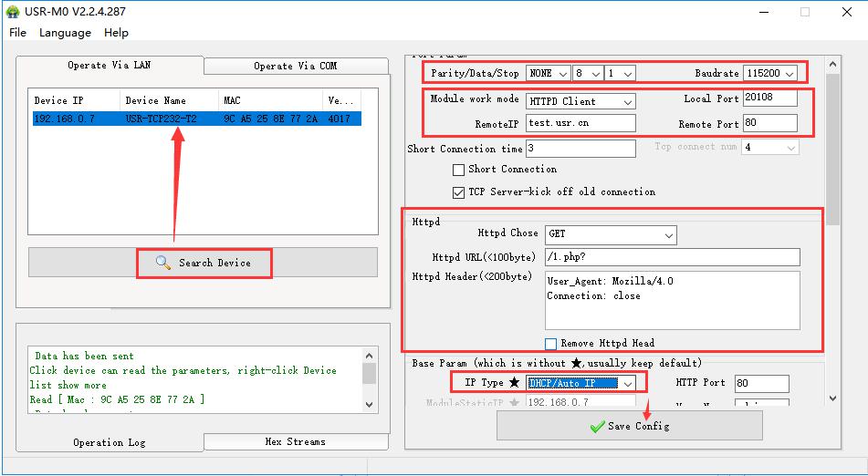Open the Module work mode dropdown
The image size is (868, 476).
pos(580,101)
